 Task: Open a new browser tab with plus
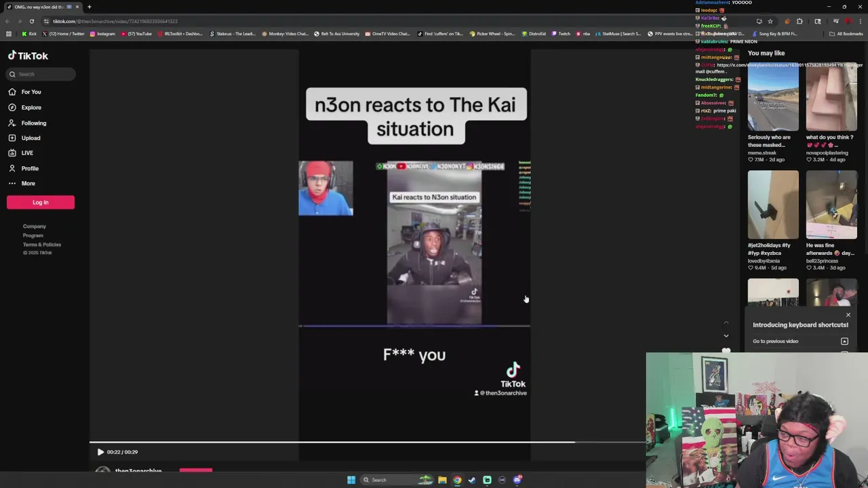(89, 7)
